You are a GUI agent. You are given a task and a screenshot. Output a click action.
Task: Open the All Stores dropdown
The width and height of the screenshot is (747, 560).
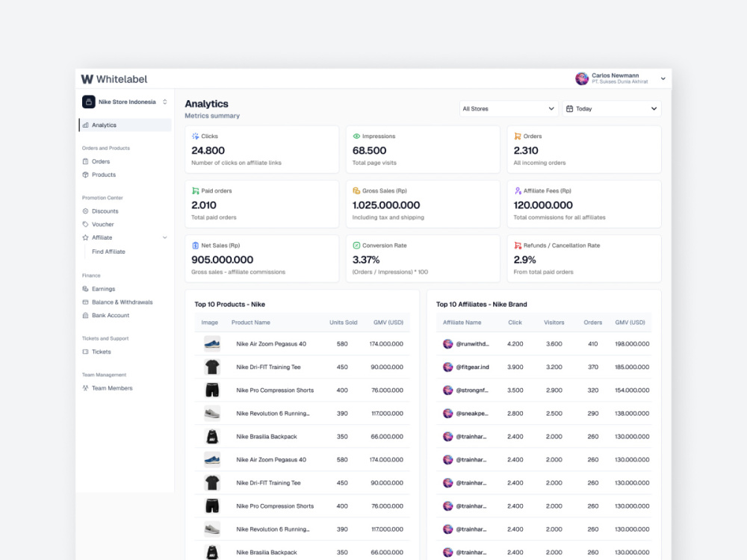[x=509, y=109]
